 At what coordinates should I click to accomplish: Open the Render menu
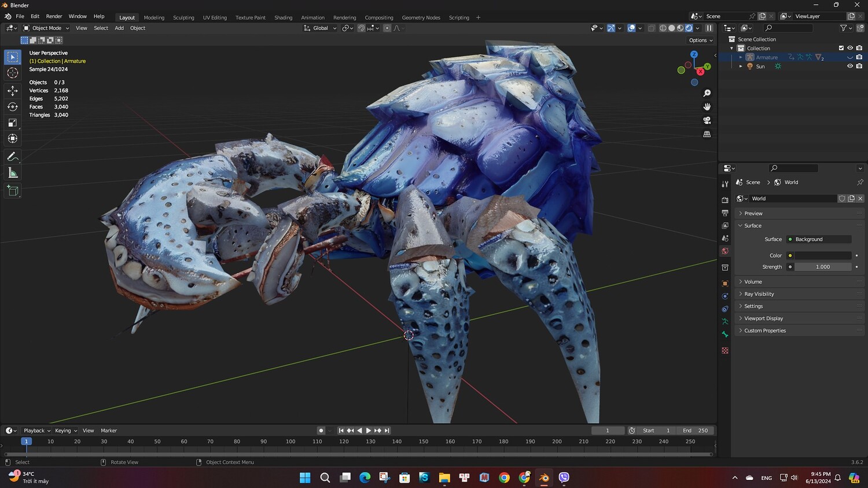pyautogui.click(x=54, y=16)
